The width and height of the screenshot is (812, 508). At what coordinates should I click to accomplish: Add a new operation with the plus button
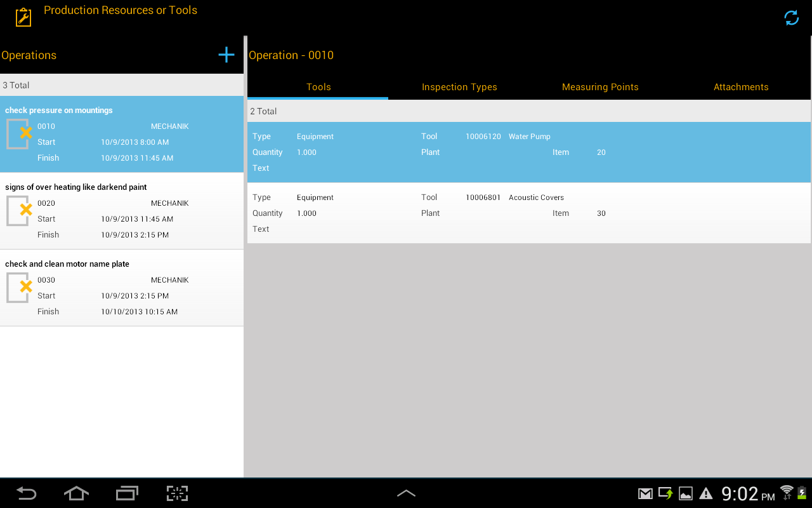click(226, 55)
